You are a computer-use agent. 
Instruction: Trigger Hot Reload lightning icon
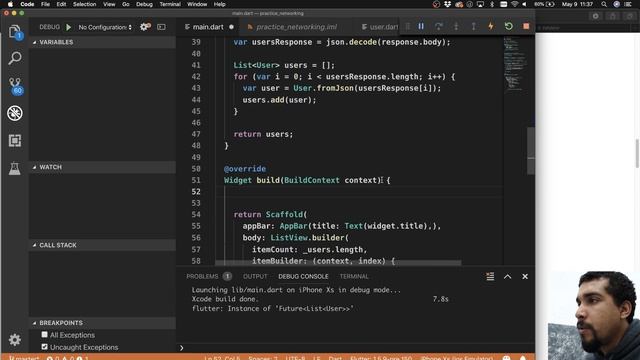[491, 27]
